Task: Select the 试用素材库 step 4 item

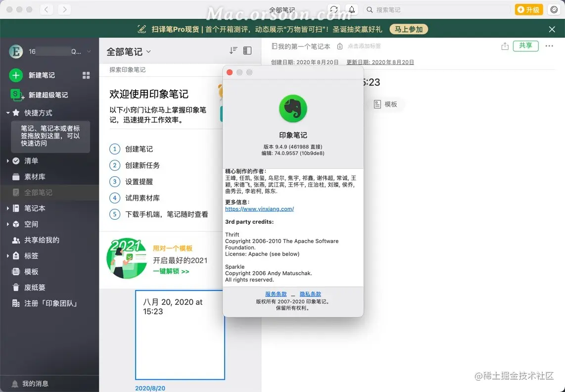Action: click(x=135, y=198)
